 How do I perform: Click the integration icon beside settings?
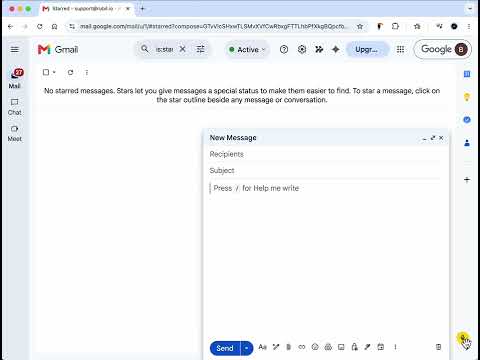tap(319, 49)
